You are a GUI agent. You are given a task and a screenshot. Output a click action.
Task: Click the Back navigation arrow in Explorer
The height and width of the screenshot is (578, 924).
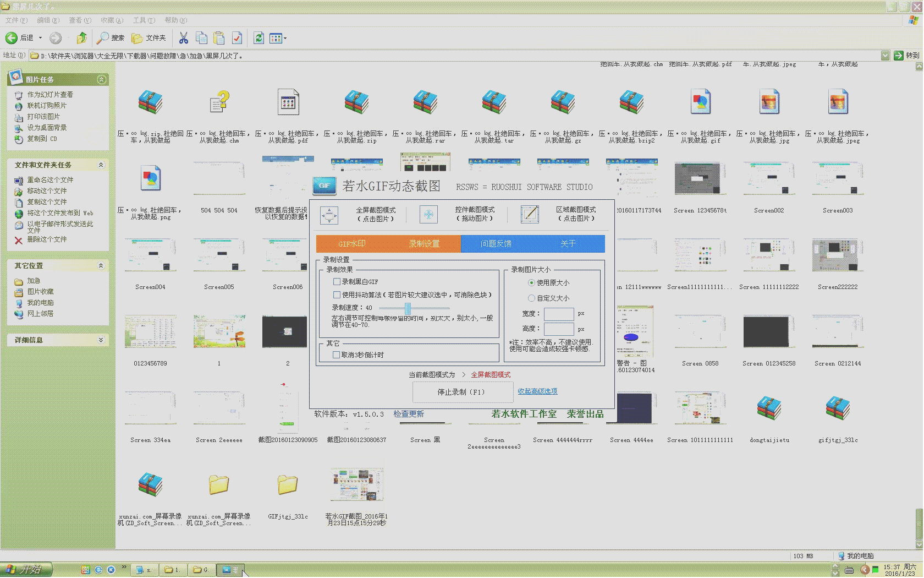click(x=11, y=38)
